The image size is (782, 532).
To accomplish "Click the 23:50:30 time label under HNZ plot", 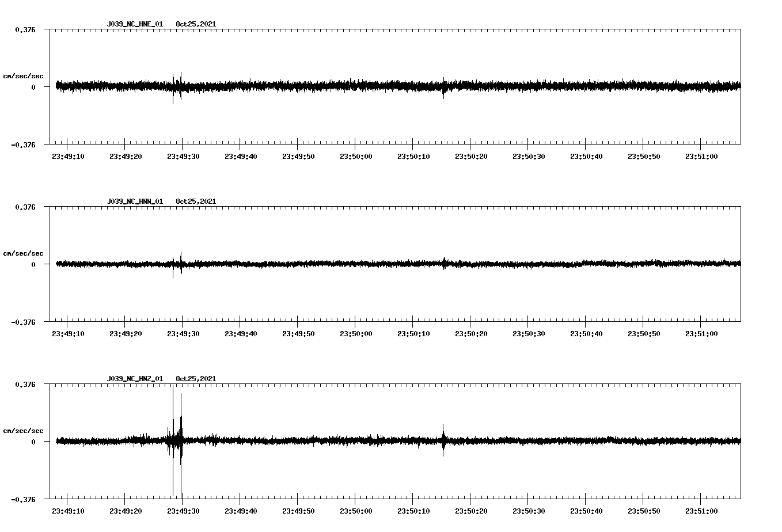I will [529, 511].
